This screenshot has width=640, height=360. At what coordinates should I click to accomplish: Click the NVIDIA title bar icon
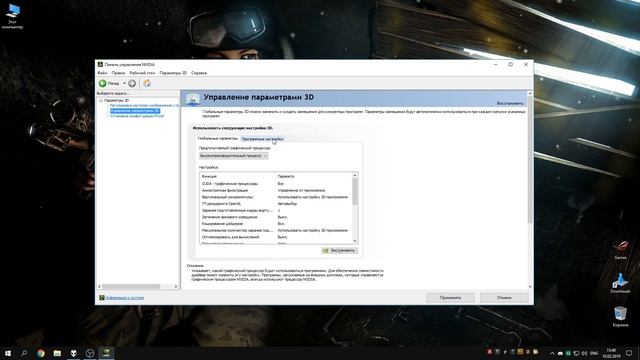(100, 64)
